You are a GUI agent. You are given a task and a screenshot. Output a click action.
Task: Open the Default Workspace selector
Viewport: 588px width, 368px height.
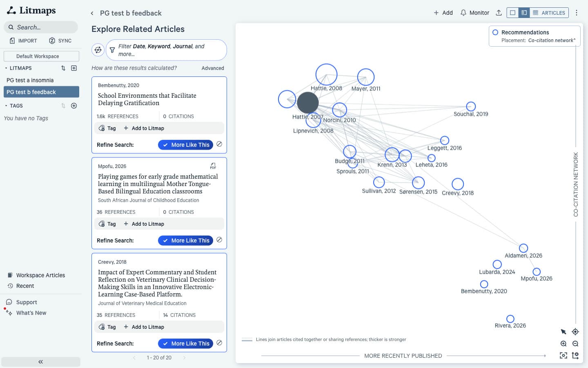click(41, 56)
